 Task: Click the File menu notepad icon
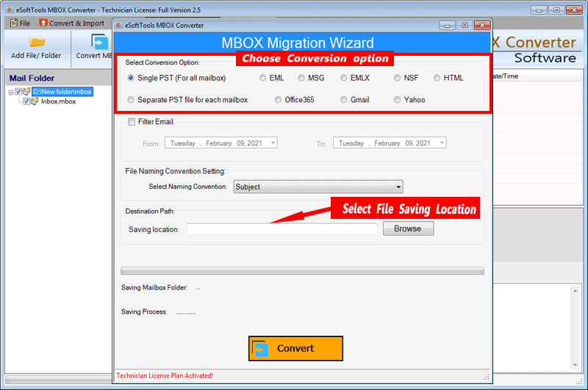(x=14, y=23)
